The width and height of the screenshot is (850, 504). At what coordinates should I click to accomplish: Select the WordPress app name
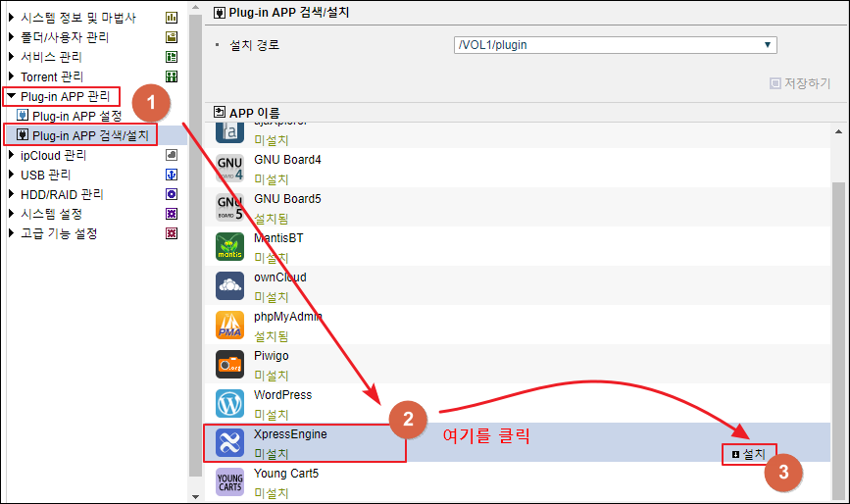[x=283, y=395]
